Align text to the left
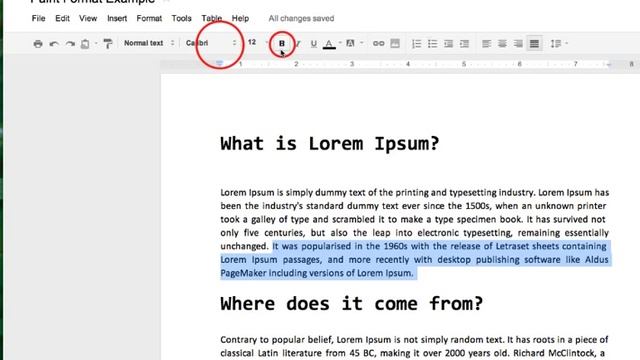The width and height of the screenshot is (640, 360). point(486,43)
